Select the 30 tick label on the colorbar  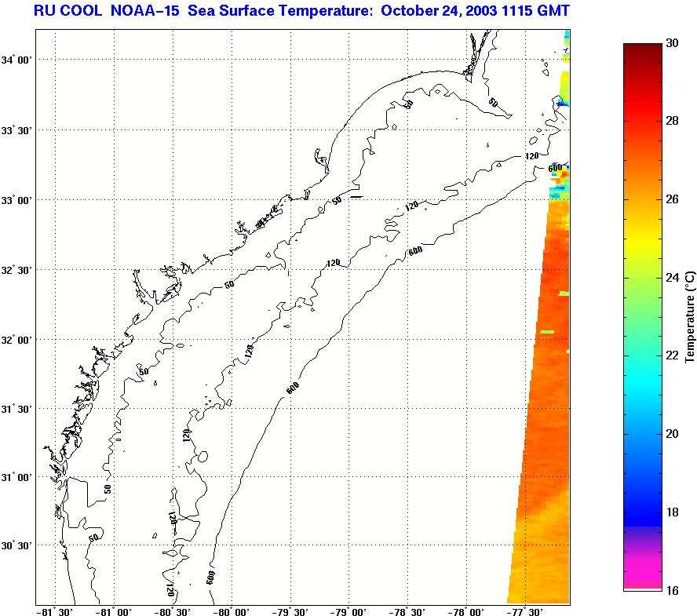672,44
